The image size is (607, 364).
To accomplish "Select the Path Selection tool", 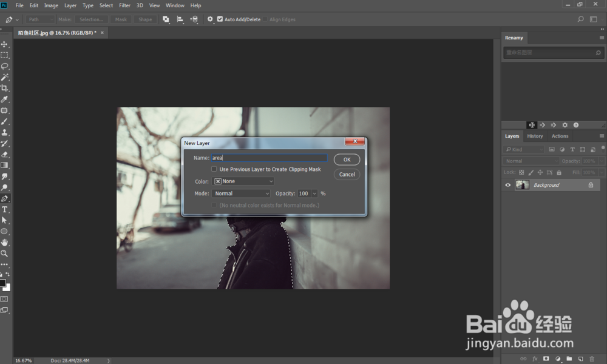I will point(4,220).
